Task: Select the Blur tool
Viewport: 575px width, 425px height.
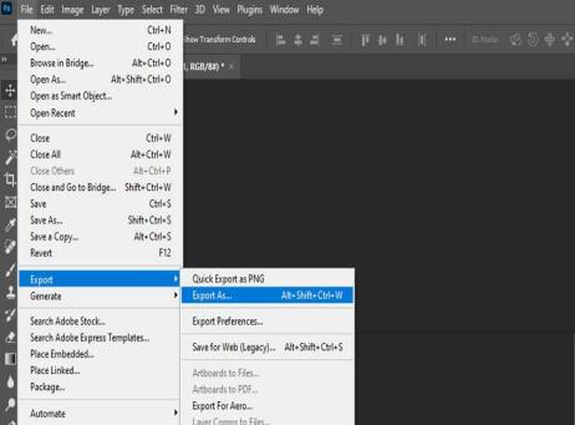Action: (x=10, y=382)
